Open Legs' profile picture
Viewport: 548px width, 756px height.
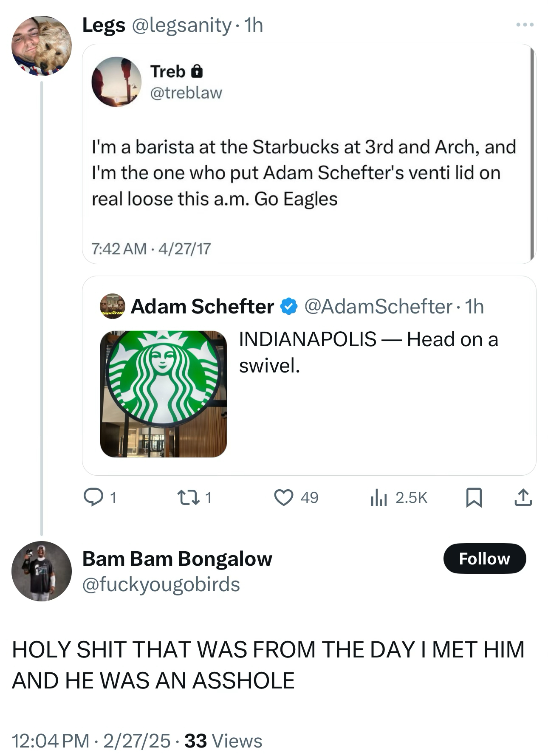41,46
